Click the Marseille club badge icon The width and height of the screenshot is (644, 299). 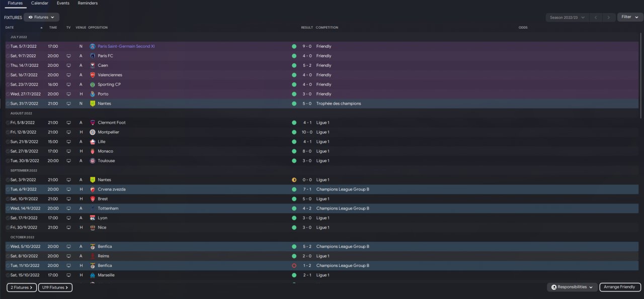pos(93,275)
